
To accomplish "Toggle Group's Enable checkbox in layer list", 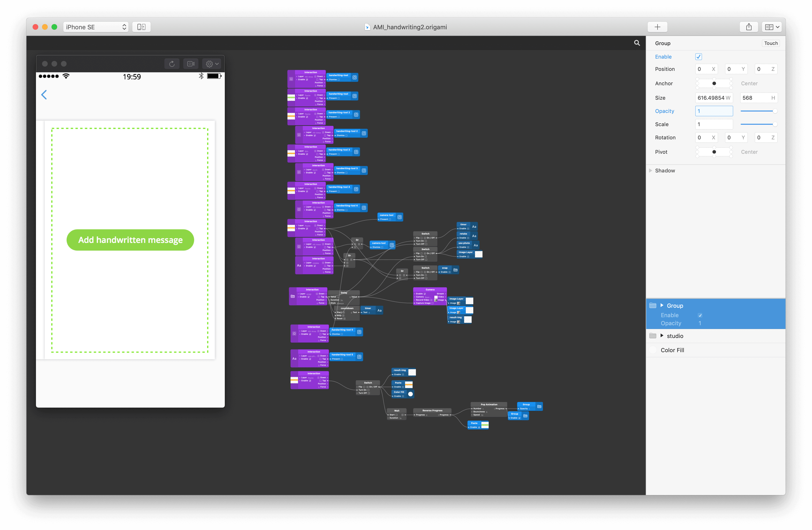I will coord(700,315).
